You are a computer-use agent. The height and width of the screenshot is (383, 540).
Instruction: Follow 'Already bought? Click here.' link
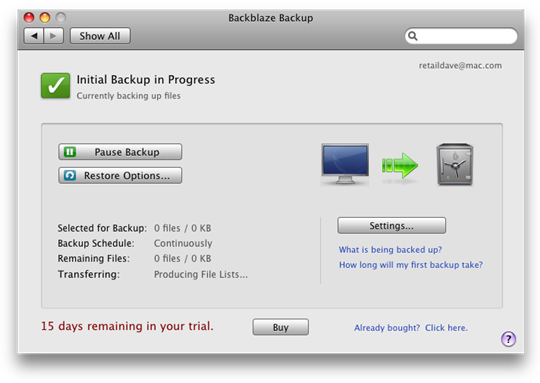(x=411, y=328)
